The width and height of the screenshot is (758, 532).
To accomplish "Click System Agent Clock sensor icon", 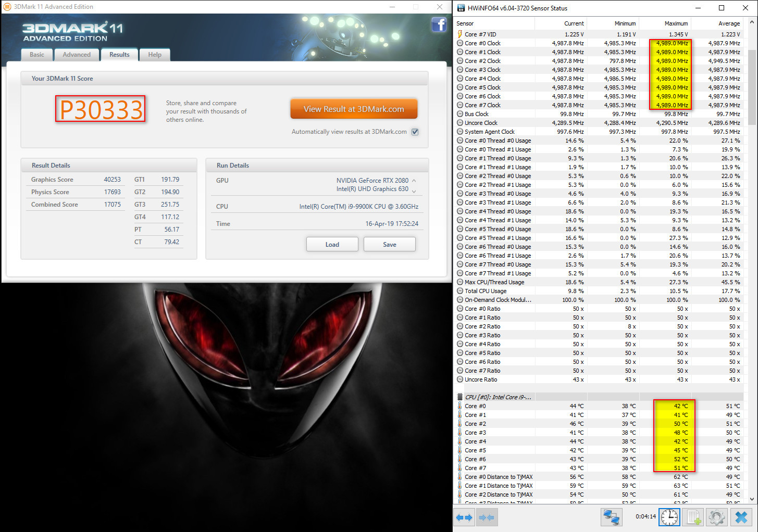I will click(460, 132).
